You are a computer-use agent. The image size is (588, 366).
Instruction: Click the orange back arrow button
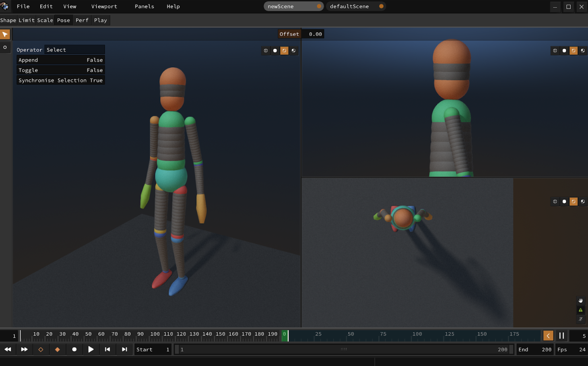tap(548, 336)
